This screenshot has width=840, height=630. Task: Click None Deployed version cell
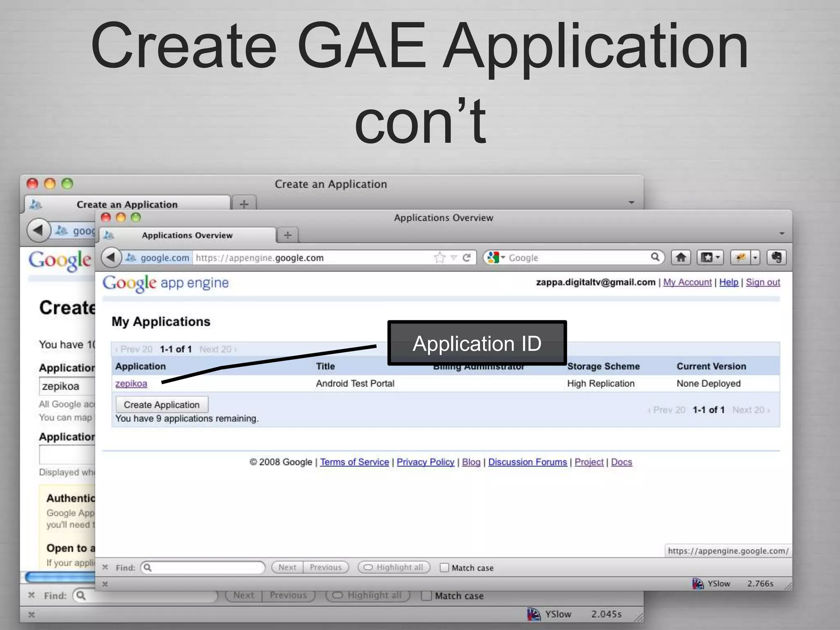click(709, 383)
